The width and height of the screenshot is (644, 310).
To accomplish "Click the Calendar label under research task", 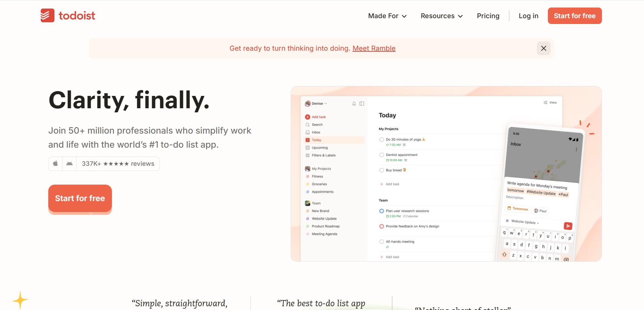I will [411, 216].
